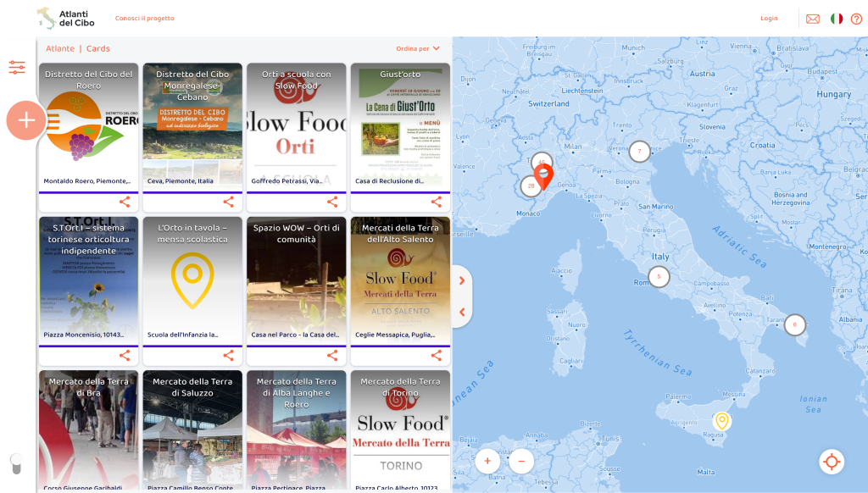Share the Giust'orto card
The height and width of the screenshot is (493, 868).
(437, 202)
